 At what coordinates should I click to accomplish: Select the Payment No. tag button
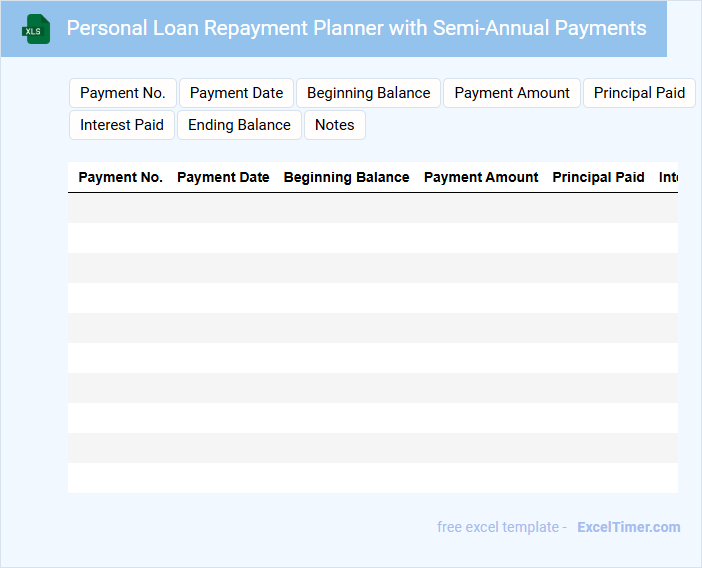[123, 93]
